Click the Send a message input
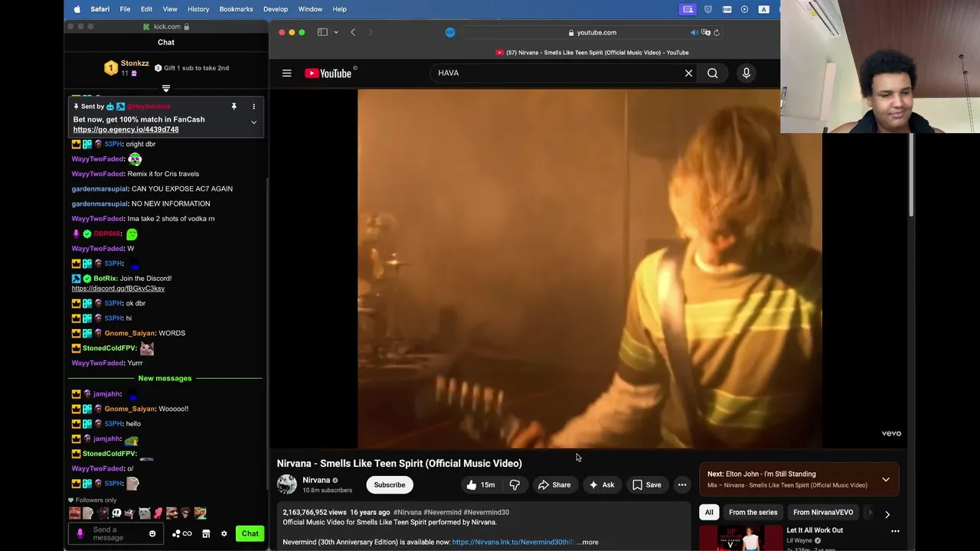The image size is (980, 551). pos(117,533)
